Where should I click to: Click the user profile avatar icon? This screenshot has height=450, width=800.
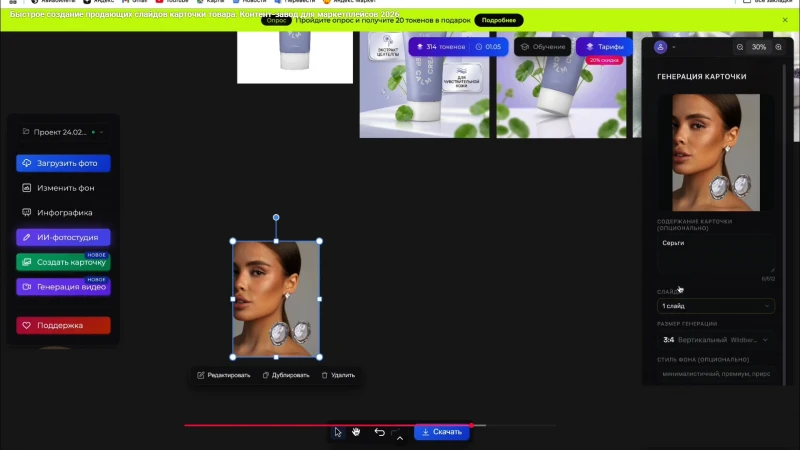point(660,47)
